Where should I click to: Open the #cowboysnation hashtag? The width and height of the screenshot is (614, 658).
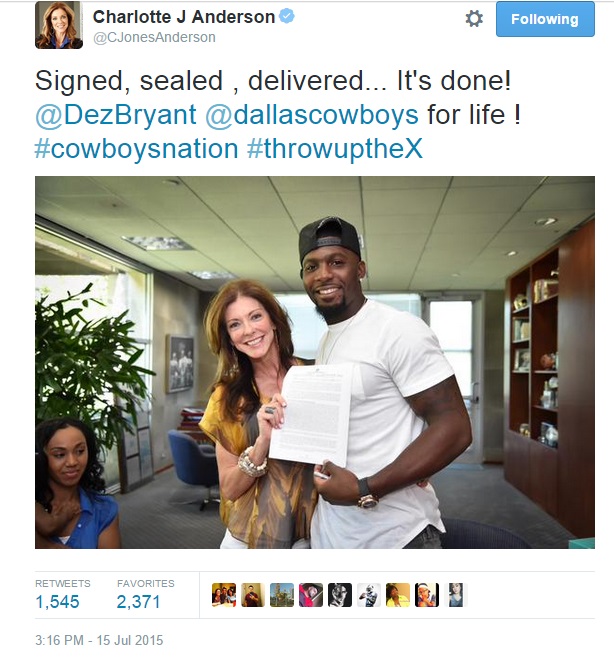click(136, 149)
